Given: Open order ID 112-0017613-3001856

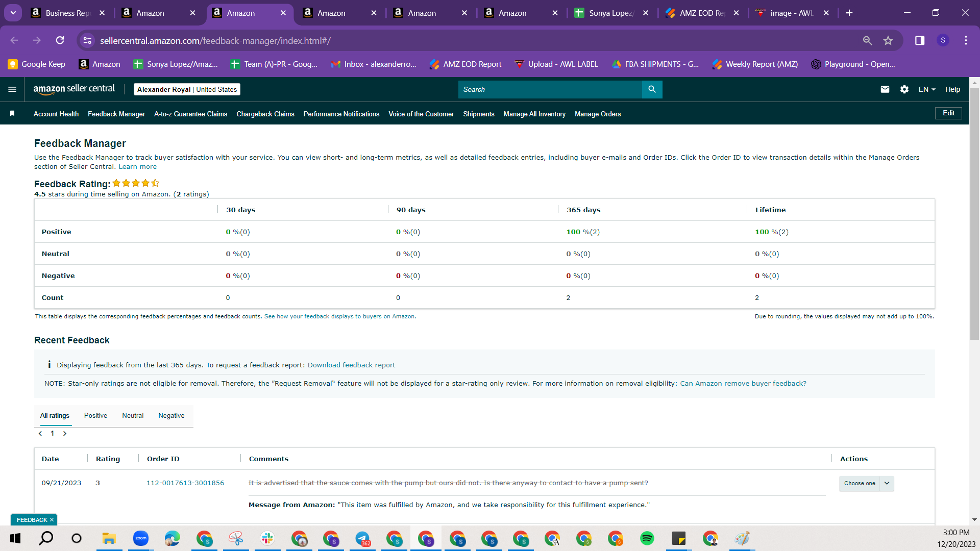Looking at the screenshot, I should [185, 483].
